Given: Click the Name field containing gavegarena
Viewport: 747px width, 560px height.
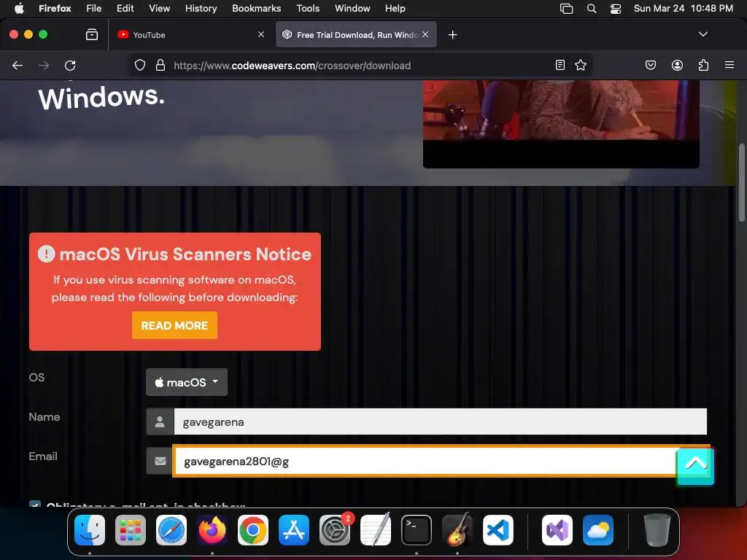Looking at the screenshot, I should pos(440,421).
